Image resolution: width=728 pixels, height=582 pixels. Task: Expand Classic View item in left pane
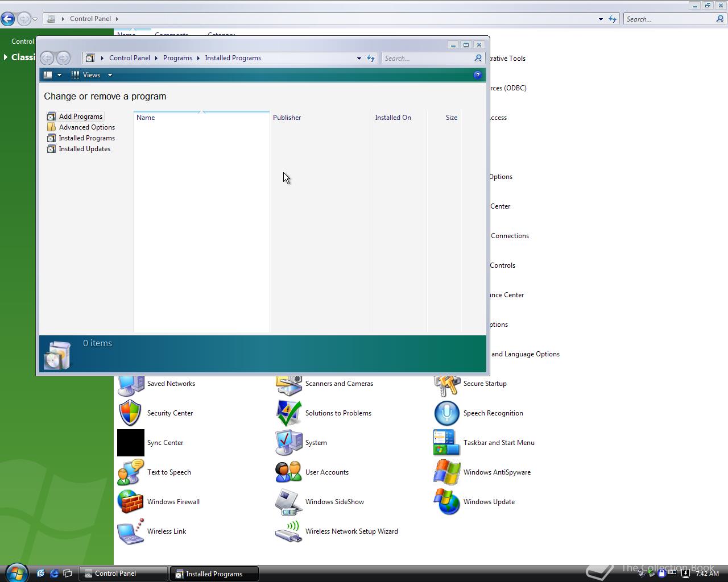pos(6,57)
